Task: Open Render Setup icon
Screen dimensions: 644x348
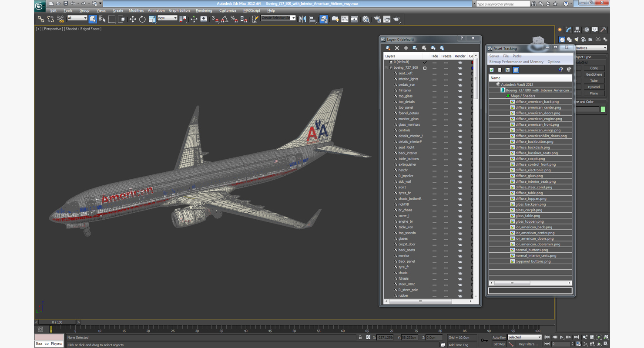Action: (377, 19)
